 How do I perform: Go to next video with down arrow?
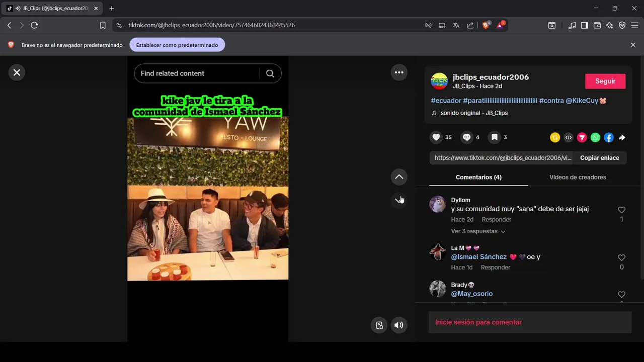[399, 200]
